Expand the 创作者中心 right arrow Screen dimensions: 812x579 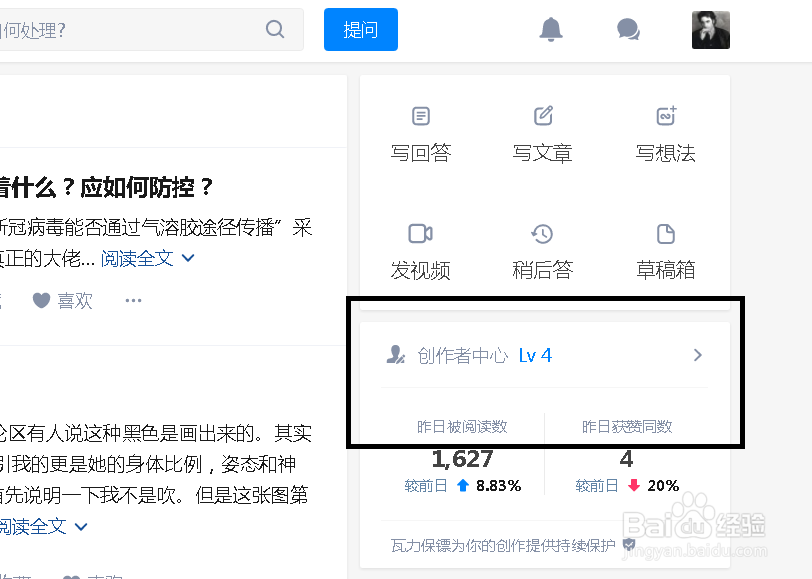(698, 355)
